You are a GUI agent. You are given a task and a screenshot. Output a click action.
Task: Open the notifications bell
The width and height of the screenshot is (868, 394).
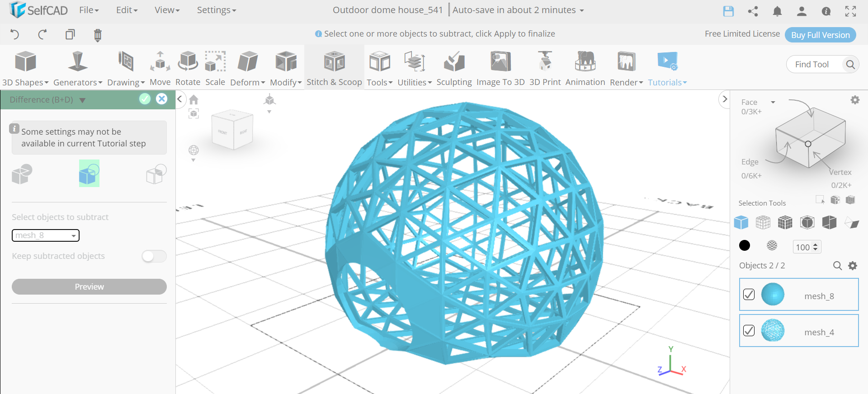(x=777, y=11)
